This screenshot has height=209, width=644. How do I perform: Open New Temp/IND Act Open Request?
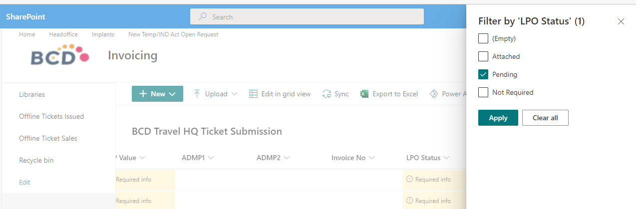pyautogui.click(x=173, y=34)
